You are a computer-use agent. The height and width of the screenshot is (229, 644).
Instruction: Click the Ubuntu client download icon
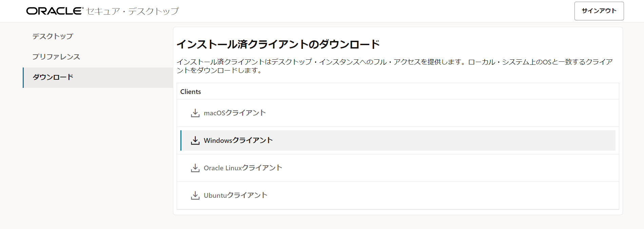[x=195, y=195]
